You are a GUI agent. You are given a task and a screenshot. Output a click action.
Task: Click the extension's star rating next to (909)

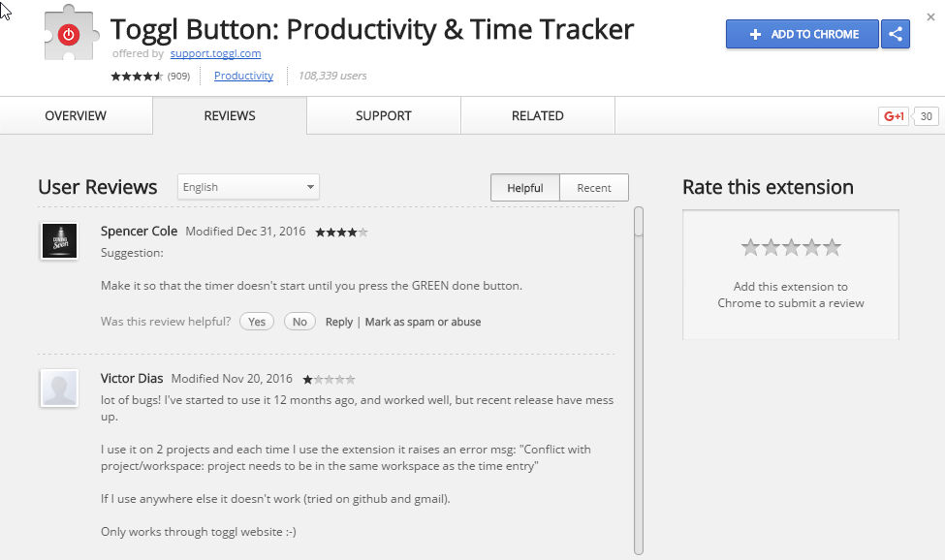click(x=137, y=76)
